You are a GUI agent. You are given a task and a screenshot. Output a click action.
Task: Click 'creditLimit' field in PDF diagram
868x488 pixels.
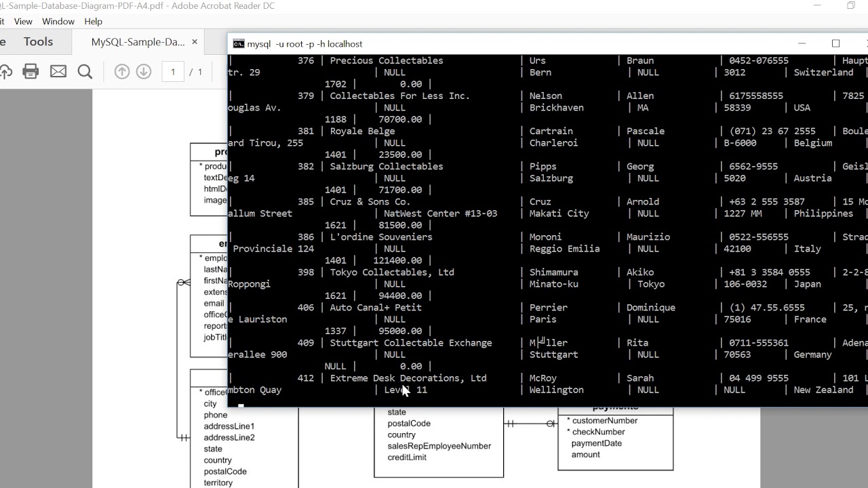pos(407,457)
